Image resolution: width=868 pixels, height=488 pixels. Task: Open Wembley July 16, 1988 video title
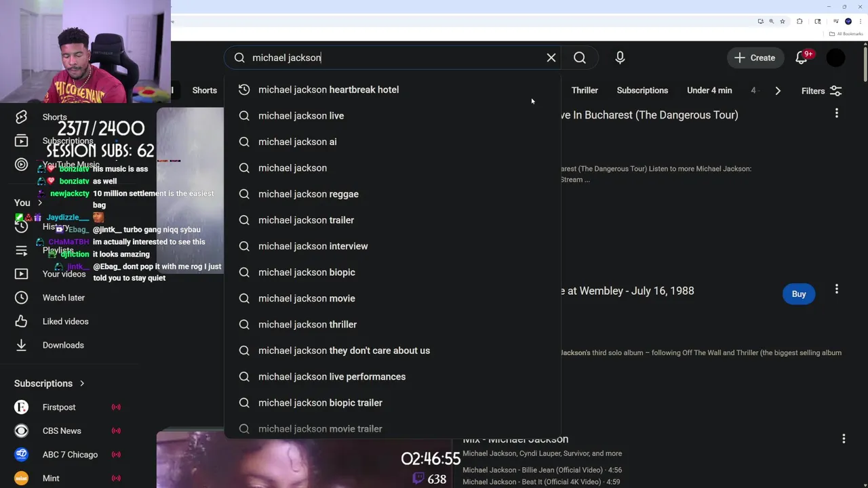coord(627,291)
